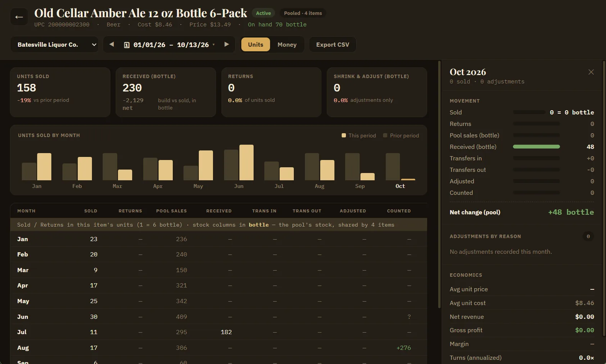Open the Feb row in the table
Screen dimensions: 606x364
pos(218,254)
